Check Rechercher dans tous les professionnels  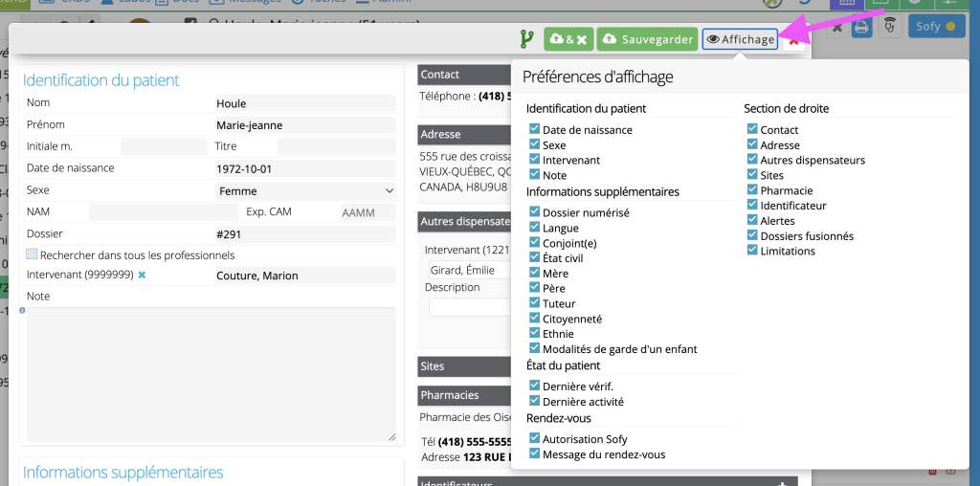pos(32,254)
